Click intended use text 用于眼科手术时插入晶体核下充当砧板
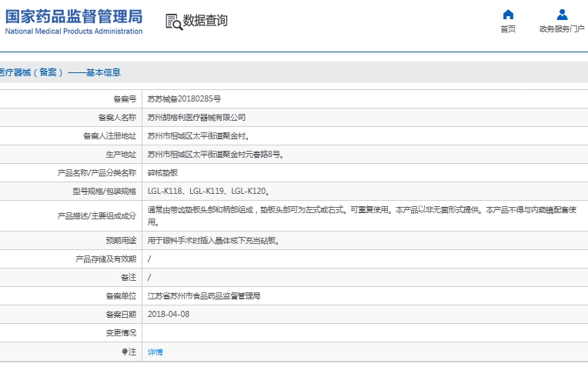 [213, 241]
